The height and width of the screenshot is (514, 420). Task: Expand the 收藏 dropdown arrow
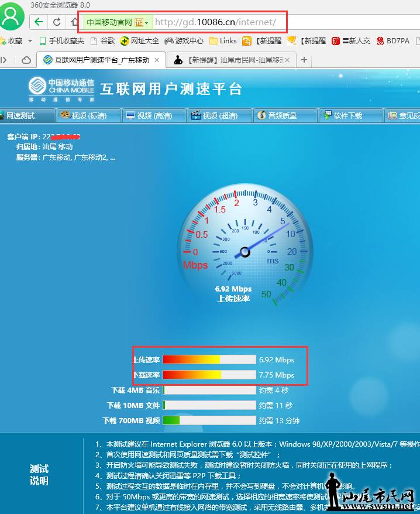30,41
